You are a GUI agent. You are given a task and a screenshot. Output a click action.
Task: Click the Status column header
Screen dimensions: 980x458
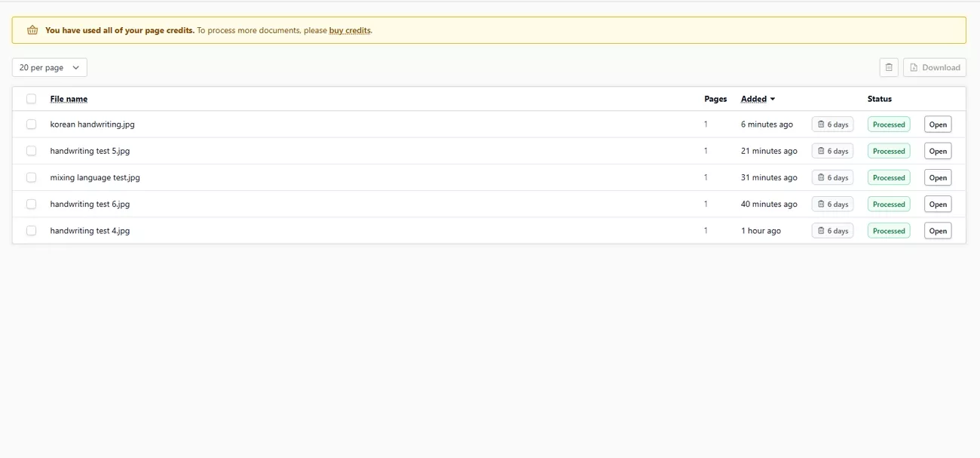point(880,99)
